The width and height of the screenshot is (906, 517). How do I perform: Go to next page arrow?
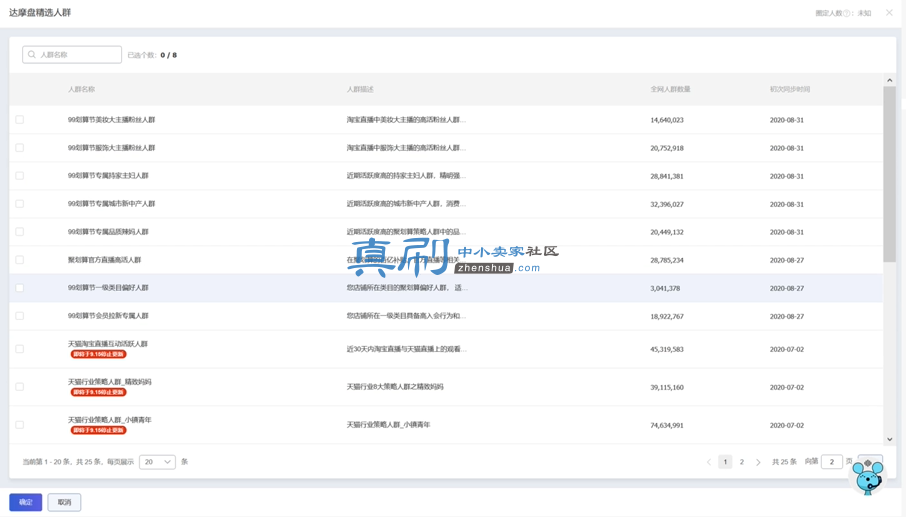point(758,462)
